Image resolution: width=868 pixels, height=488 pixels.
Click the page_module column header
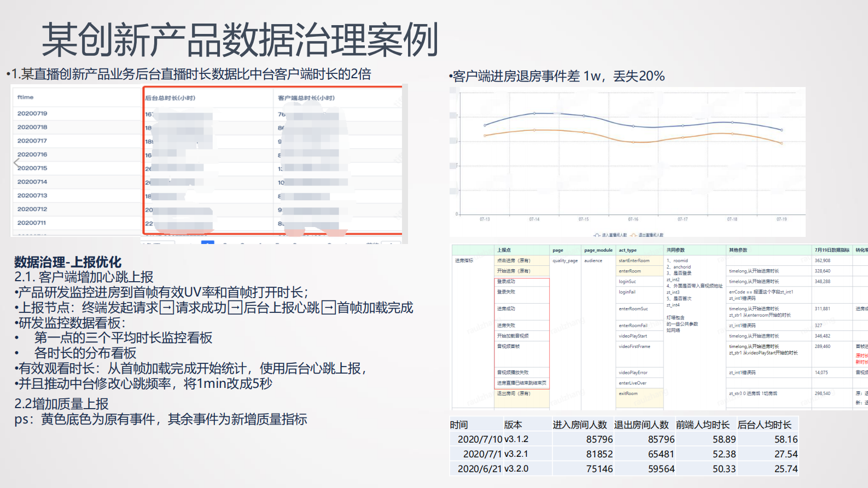click(x=598, y=250)
